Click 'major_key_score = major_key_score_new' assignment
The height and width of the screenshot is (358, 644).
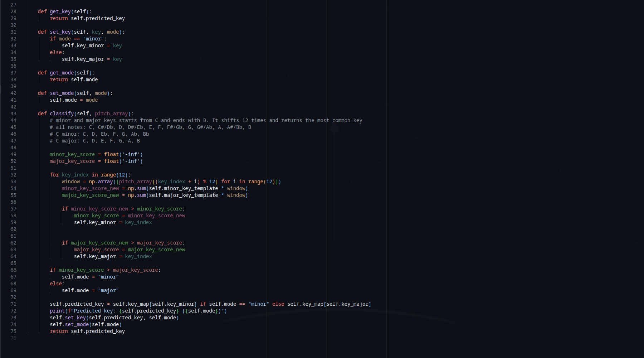pyautogui.click(x=130, y=250)
